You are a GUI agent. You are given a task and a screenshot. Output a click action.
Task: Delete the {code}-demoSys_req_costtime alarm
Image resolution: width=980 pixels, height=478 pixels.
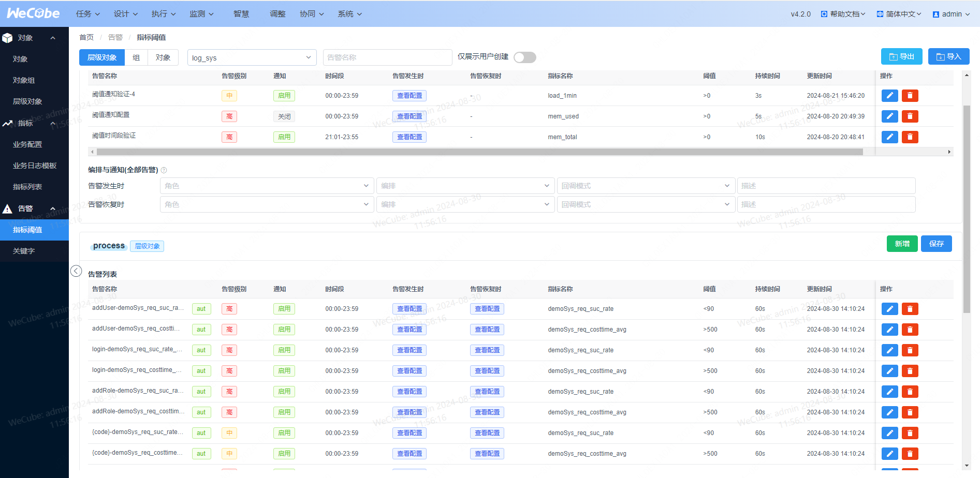coord(910,454)
